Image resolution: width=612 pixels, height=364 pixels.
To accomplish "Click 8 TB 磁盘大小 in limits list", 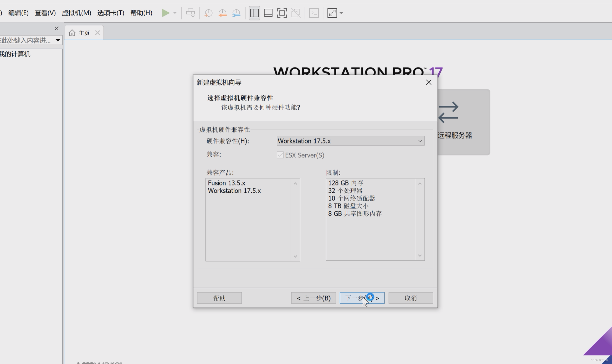I will point(348,206).
